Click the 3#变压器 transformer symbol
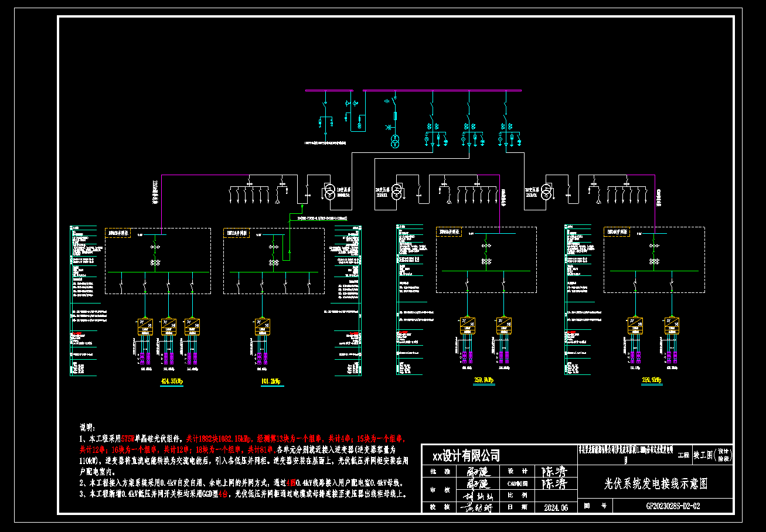Screen dimensions: 766x532 tap(546, 191)
